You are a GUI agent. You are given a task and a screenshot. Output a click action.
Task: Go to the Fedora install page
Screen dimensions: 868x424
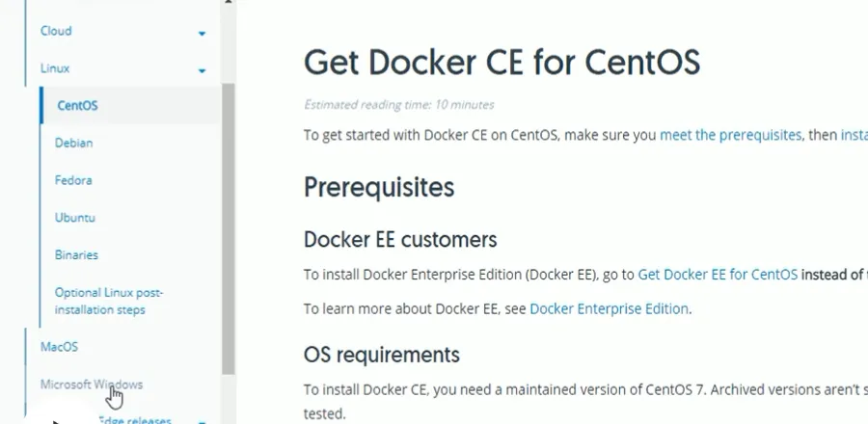coord(73,180)
